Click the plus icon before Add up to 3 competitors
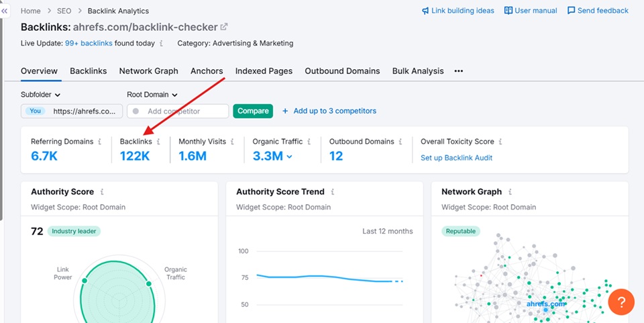The image size is (644, 323). click(285, 111)
